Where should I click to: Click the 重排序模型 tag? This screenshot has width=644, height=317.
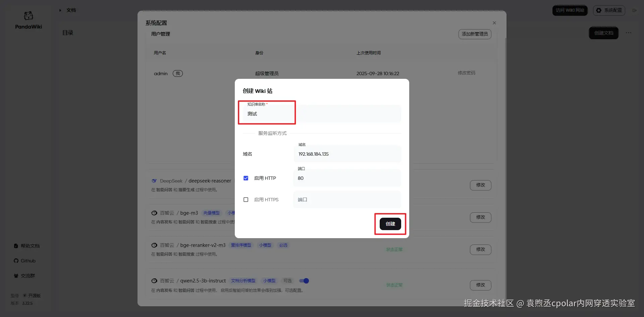[x=241, y=245]
